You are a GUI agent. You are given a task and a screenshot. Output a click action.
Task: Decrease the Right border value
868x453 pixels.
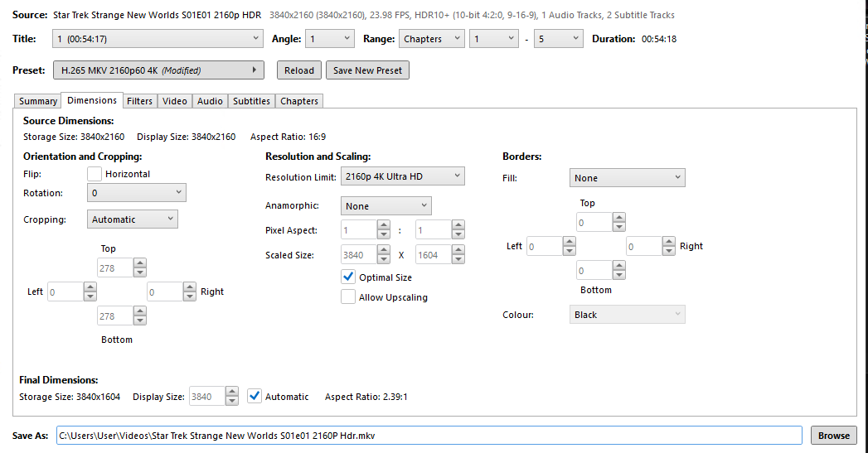point(668,250)
